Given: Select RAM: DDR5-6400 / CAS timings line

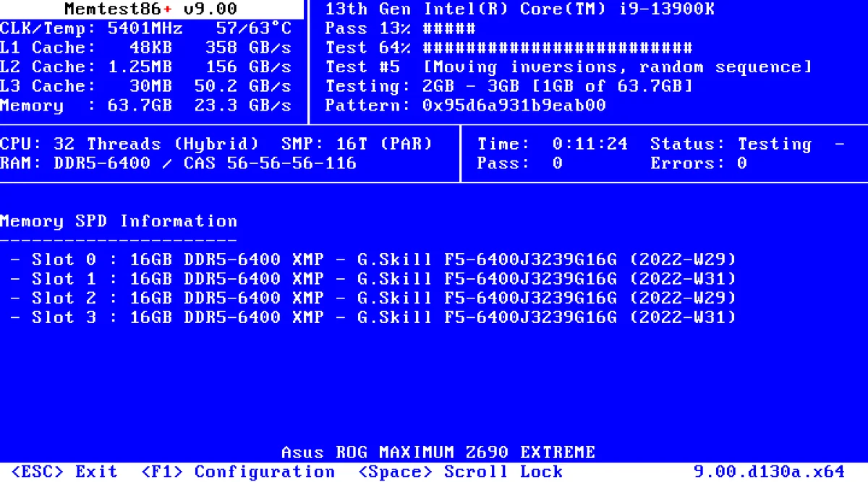Looking at the screenshot, I should tap(178, 163).
